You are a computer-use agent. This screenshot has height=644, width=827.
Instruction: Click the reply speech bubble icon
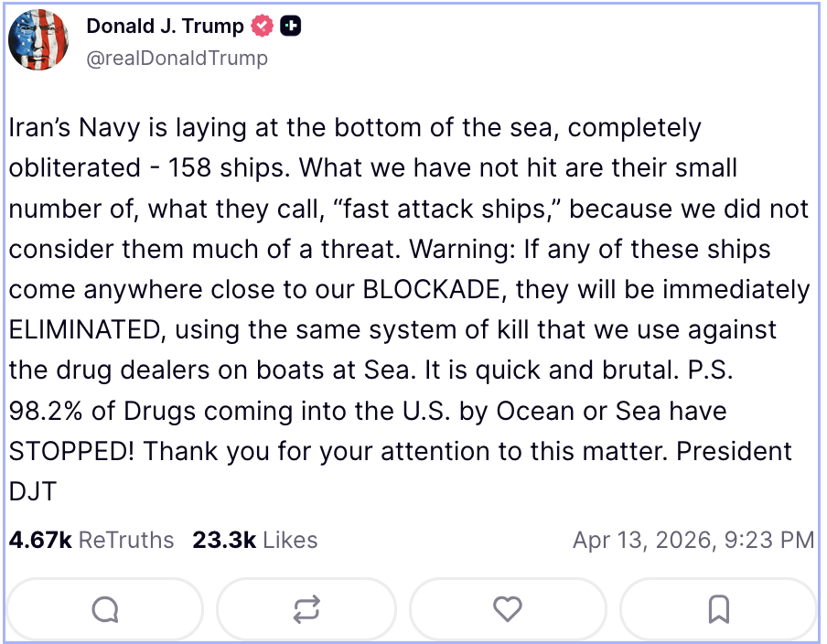(x=105, y=608)
